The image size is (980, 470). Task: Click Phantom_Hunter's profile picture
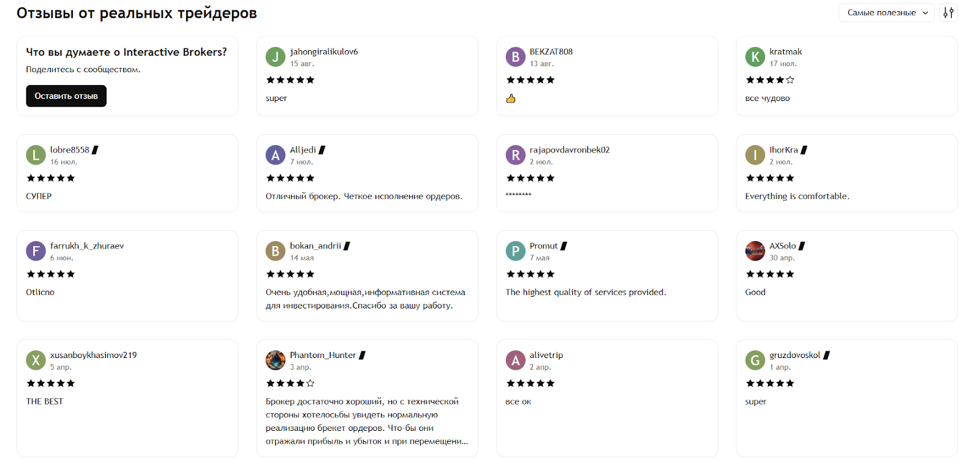[x=276, y=360]
